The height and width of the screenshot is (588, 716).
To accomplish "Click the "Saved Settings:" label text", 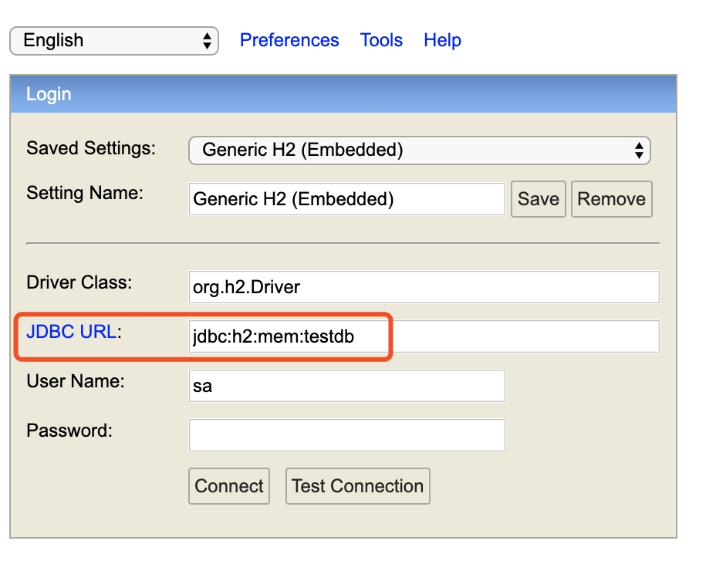I will pos(91,148).
